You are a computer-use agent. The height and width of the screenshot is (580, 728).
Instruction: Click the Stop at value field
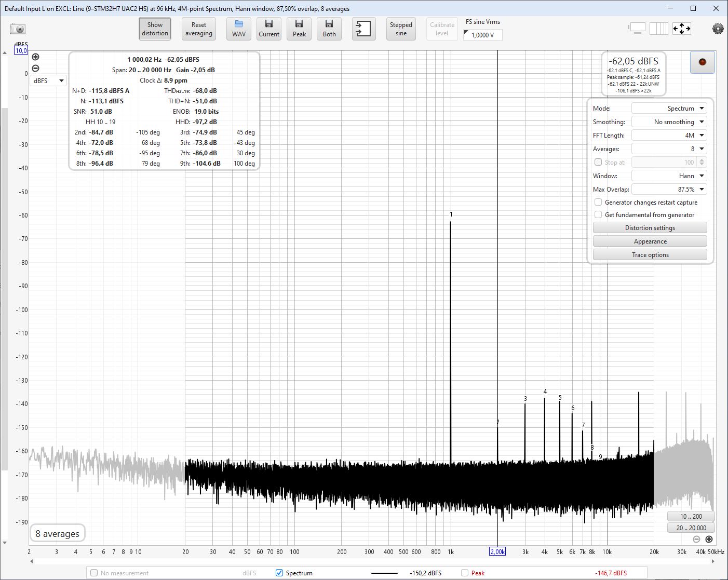(665, 163)
